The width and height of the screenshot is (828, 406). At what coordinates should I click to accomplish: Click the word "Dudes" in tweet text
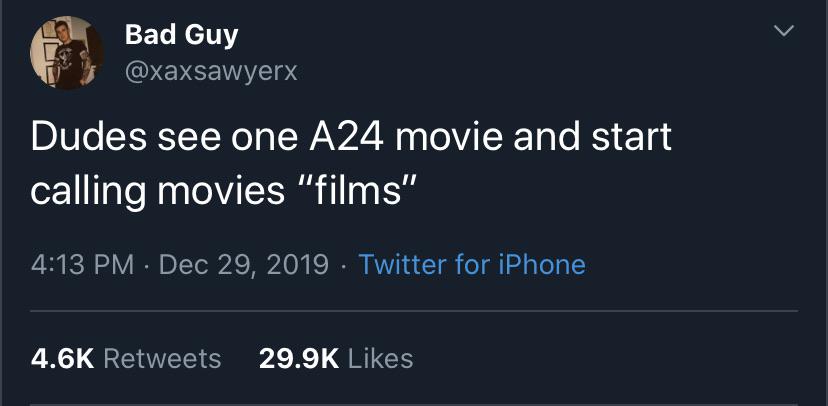[x=88, y=137]
